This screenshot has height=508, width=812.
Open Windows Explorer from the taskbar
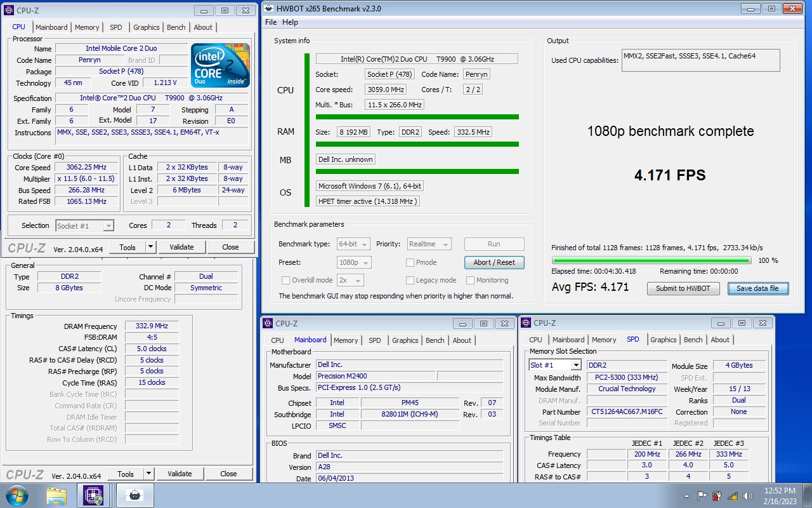[x=56, y=495]
